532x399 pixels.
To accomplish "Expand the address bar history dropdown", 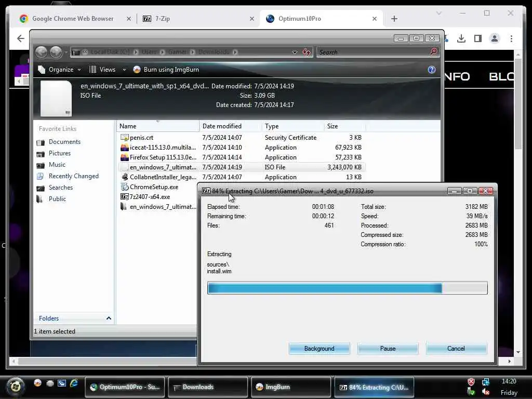I will click(295, 52).
